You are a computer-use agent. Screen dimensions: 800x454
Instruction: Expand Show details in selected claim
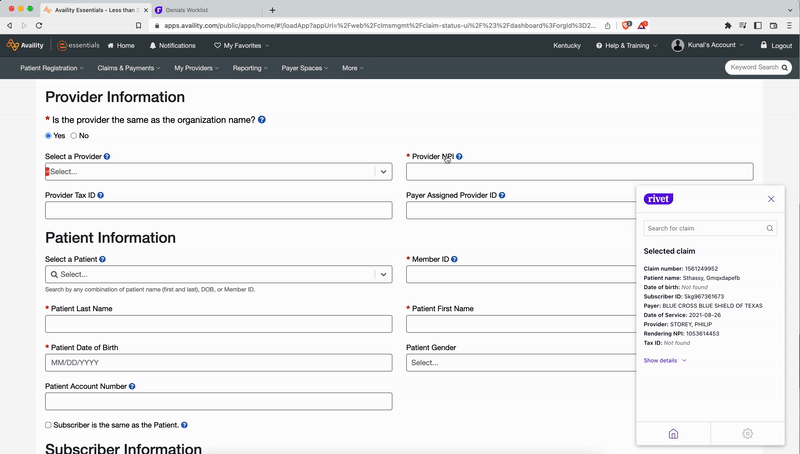(x=665, y=360)
